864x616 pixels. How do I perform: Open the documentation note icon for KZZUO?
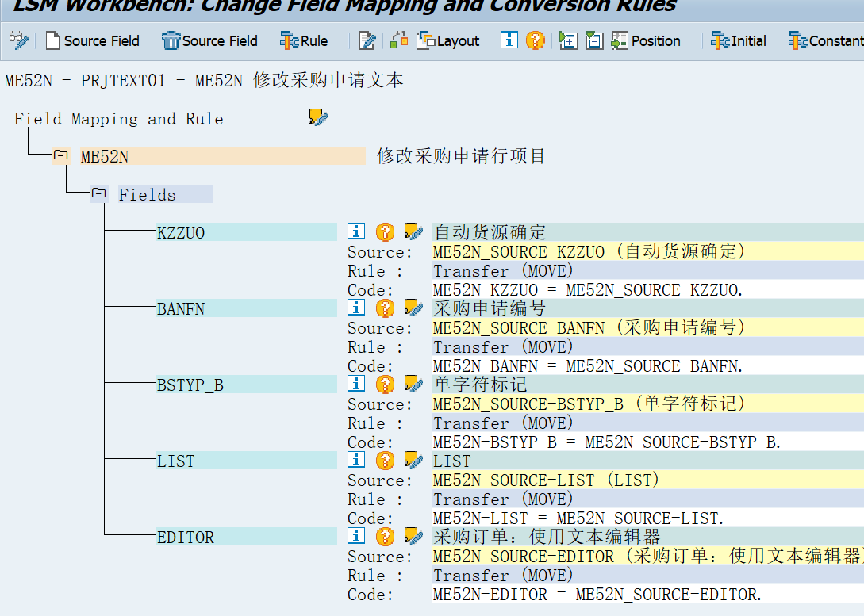pyautogui.click(x=413, y=231)
